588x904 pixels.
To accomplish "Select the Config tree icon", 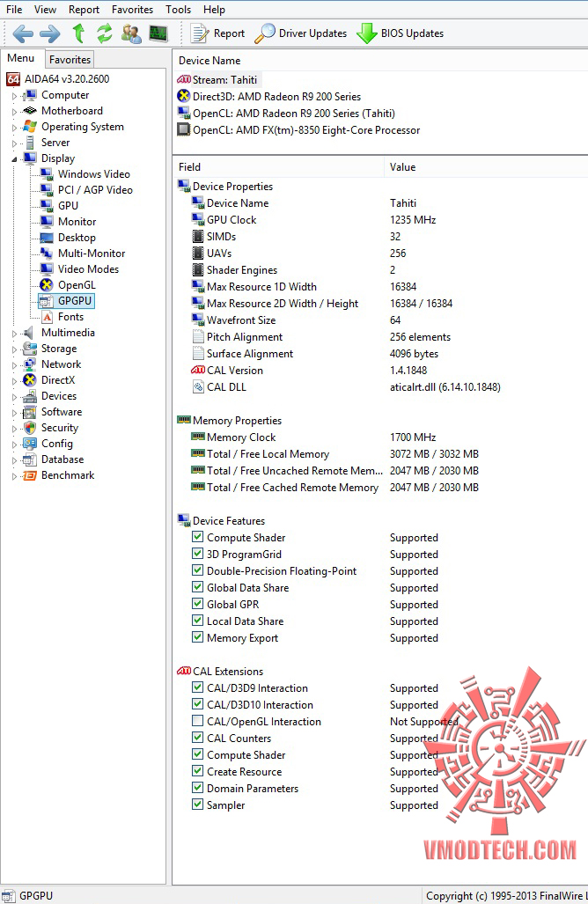I will pos(30,444).
